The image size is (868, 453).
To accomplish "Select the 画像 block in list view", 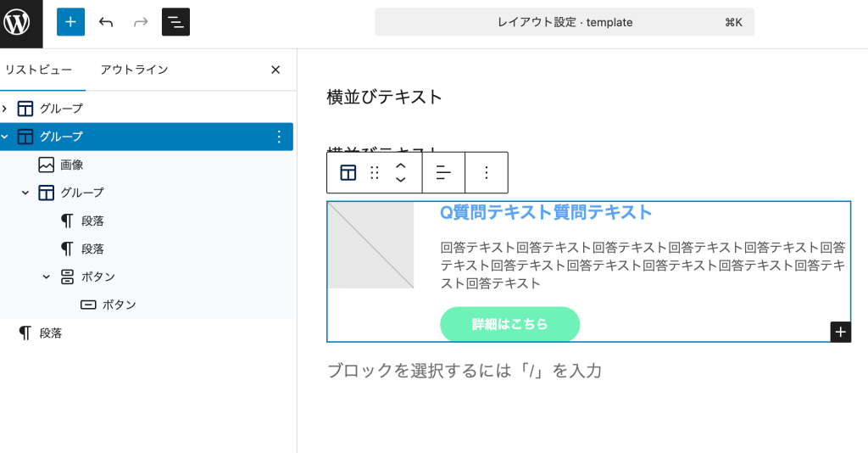I will point(147,165).
